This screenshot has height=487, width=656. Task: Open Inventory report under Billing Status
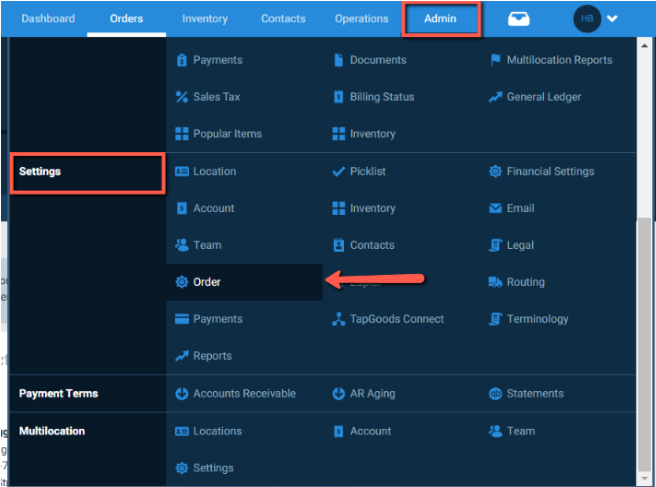[x=372, y=134]
